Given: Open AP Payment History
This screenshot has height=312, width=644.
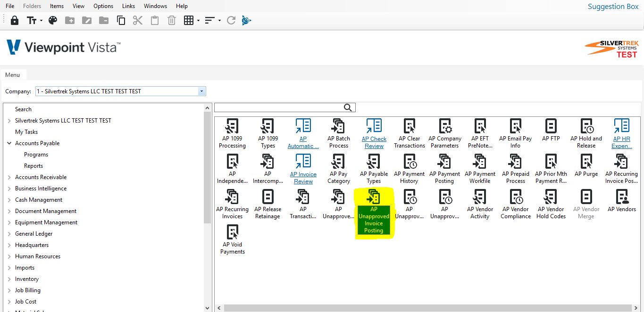Looking at the screenshot, I should [409, 169].
